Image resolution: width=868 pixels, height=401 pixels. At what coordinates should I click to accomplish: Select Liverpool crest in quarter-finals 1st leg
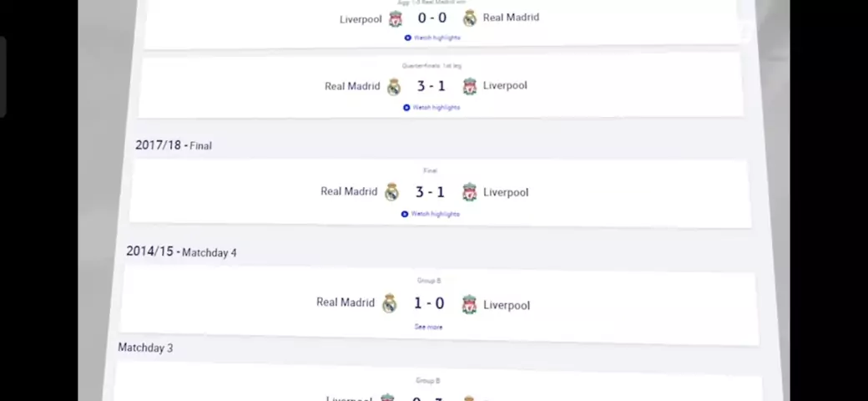point(470,86)
